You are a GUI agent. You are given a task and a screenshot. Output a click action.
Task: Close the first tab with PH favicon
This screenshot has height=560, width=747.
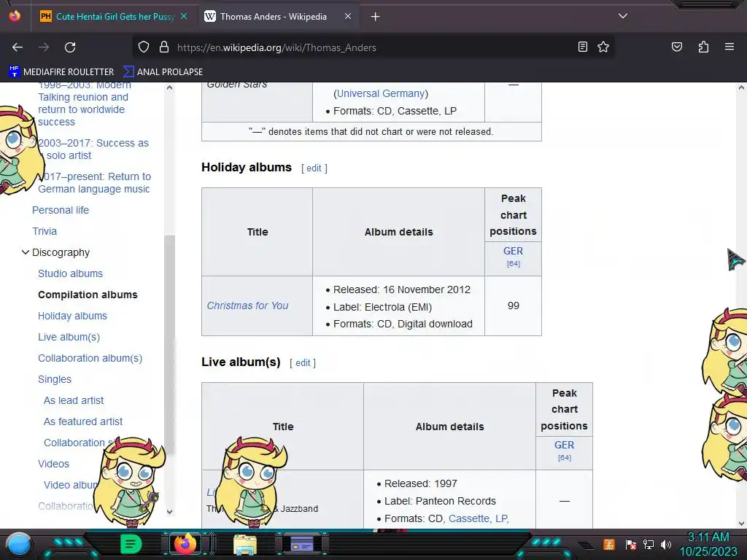coord(184,16)
